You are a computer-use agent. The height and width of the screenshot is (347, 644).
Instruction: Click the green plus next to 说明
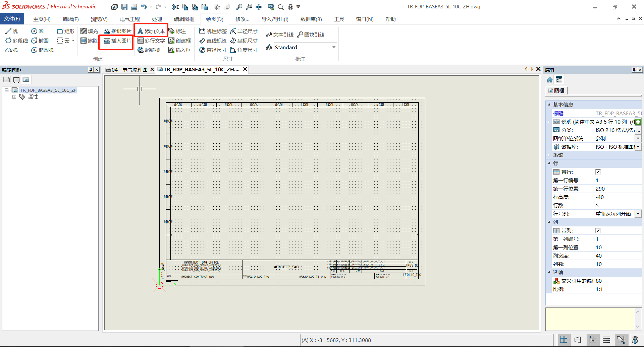(x=638, y=122)
